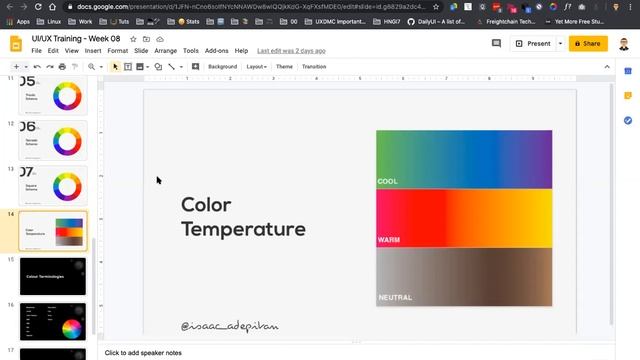
Task: Open 'Last edit was 2 days ago' link
Action: coord(291,51)
